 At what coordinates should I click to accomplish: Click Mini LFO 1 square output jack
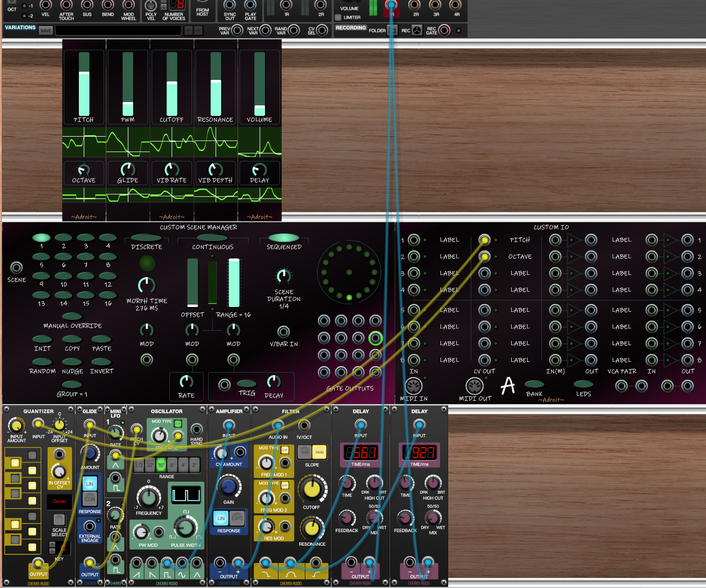pyautogui.click(x=115, y=478)
